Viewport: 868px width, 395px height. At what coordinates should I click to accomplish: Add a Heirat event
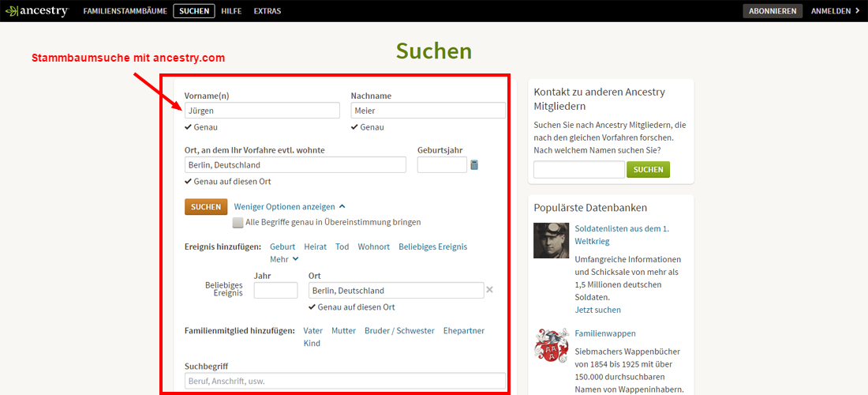tap(316, 246)
